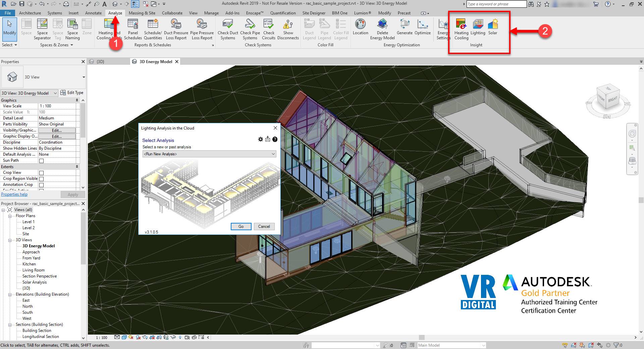This screenshot has height=349, width=644.
Task: Open lighting dialog settings gear
Action: (x=260, y=139)
